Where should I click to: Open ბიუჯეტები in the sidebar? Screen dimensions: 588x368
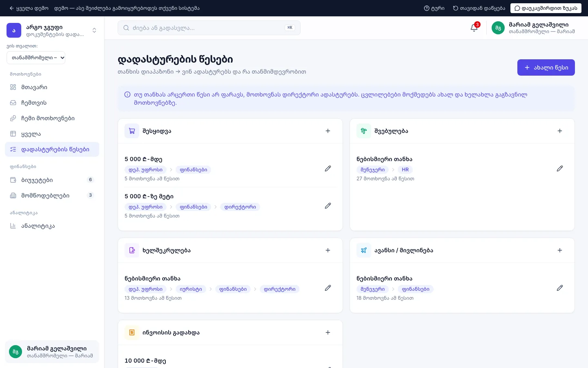tap(52, 180)
